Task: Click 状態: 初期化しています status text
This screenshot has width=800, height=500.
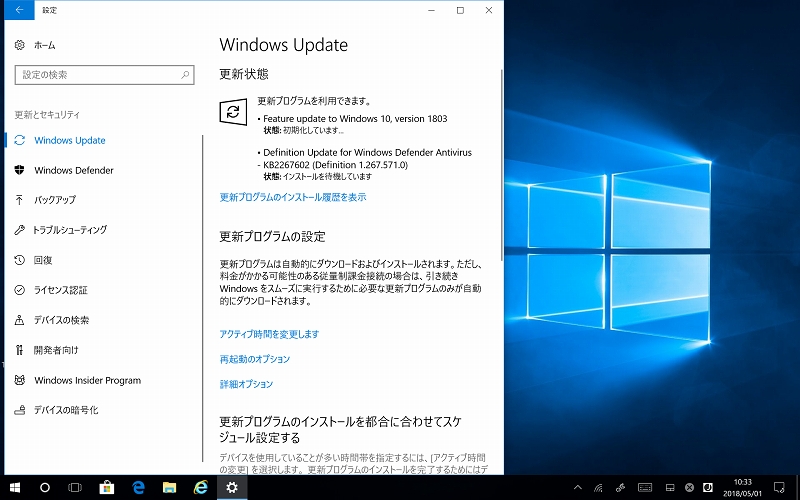Action: (304, 131)
